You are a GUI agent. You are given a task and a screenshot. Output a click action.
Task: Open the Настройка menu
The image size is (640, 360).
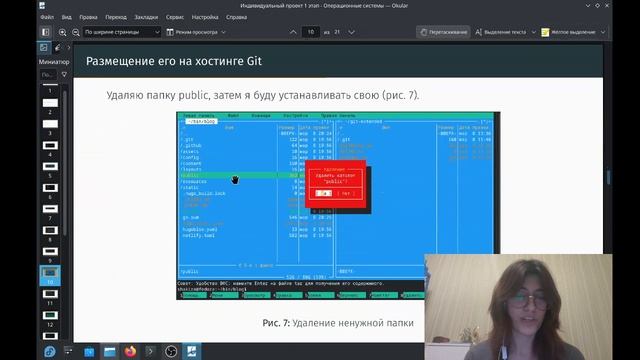(205, 17)
